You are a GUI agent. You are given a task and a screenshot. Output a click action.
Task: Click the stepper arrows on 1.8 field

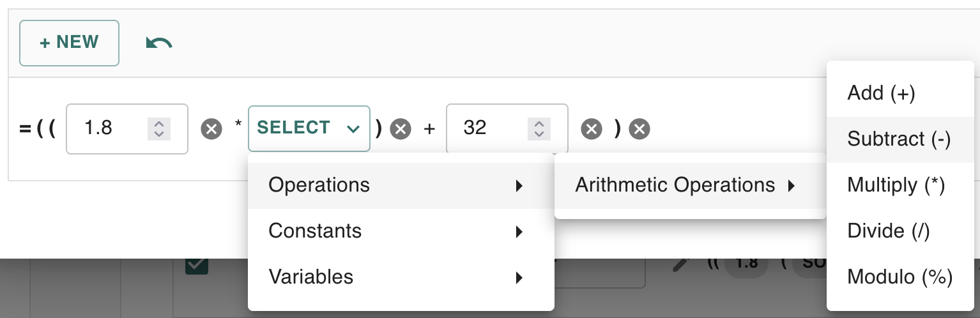pyautogui.click(x=159, y=129)
